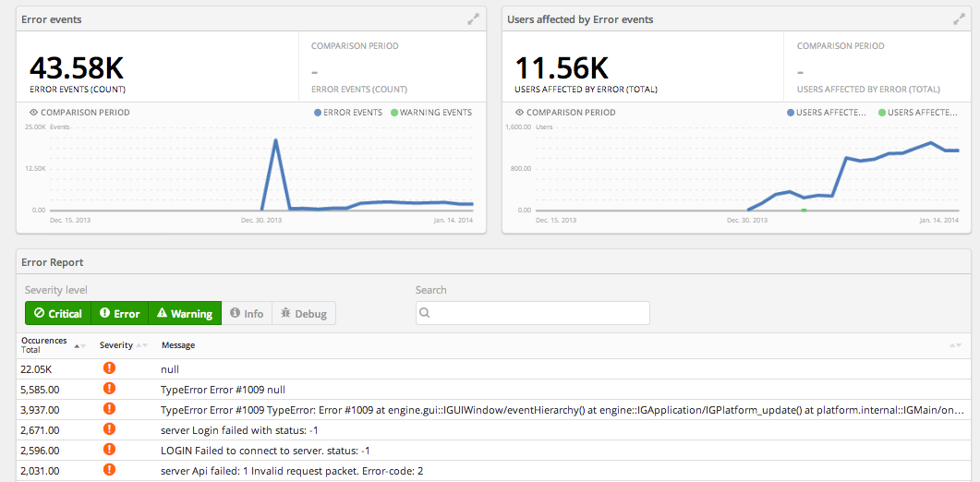Enable the Debug severity filter

click(304, 314)
